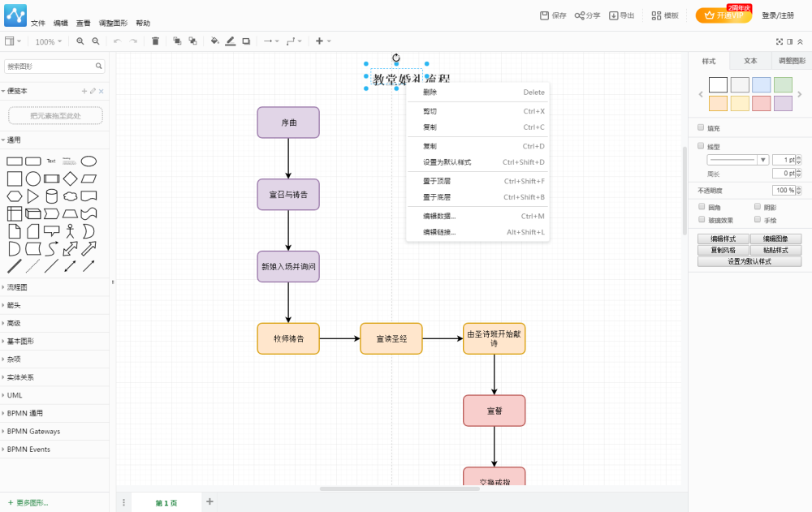812x512 pixels.
Task: Enable the 阴影 shadow checkbox
Action: [x=758, y=207]
